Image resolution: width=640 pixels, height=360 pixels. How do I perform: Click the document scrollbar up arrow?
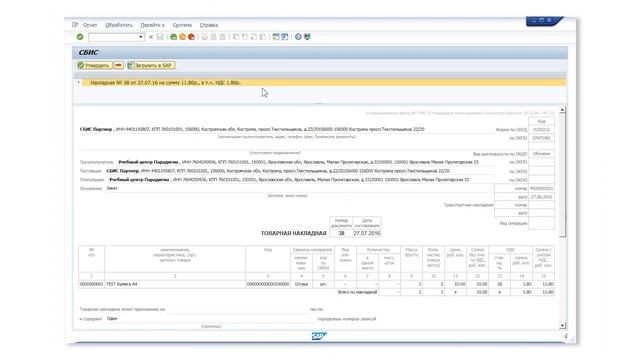point(562,110)
